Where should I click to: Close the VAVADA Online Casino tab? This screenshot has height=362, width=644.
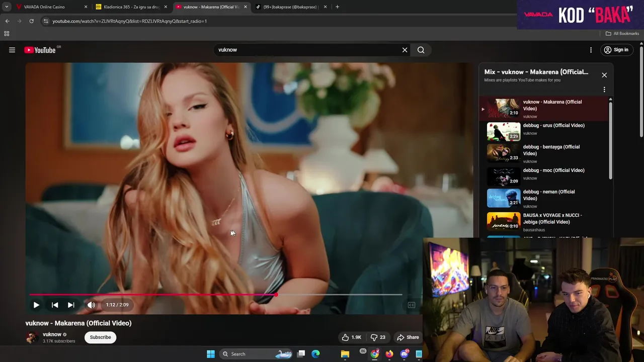pos(86,7)
